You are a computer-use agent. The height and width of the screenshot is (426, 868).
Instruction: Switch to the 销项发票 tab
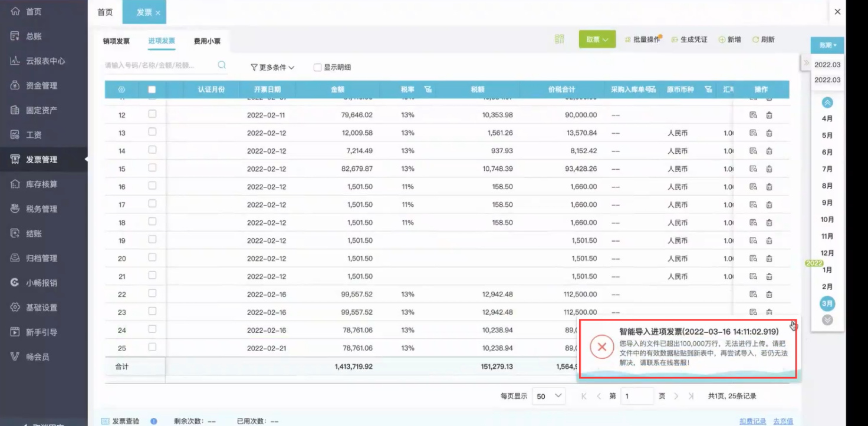tap(116, 41)
